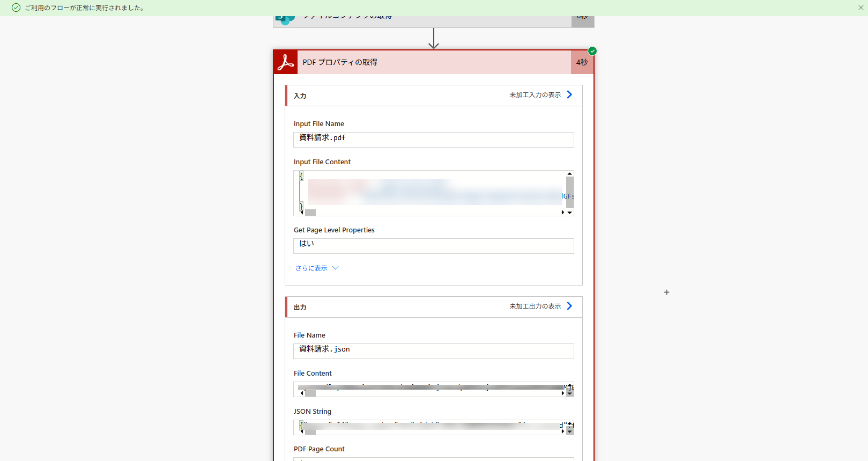Close the flow success notification banner
Viewport: 868px width, 461px height.
click(860, 8)
